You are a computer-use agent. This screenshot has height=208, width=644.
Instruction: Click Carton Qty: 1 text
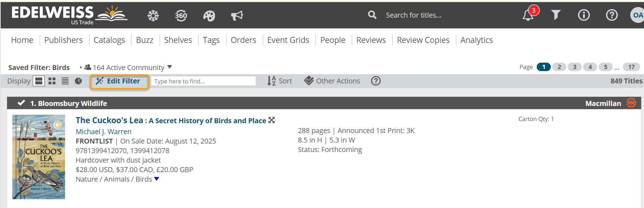536,119
